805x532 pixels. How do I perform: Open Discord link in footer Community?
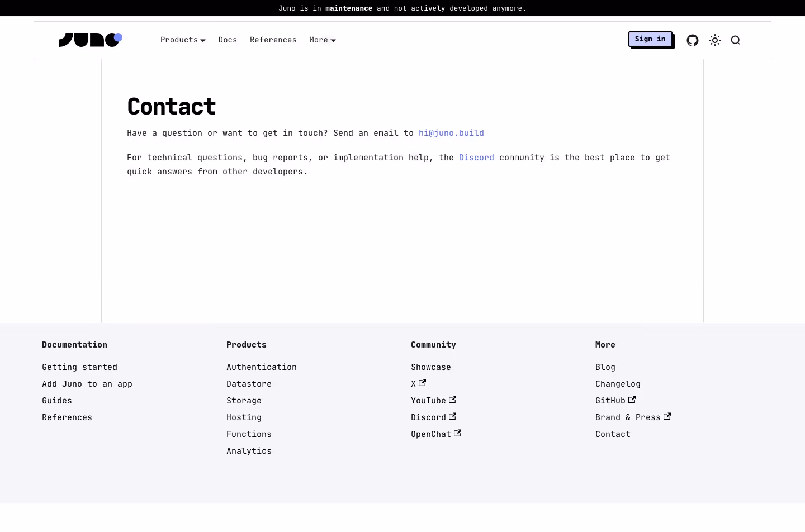click(x=434, y=417)
